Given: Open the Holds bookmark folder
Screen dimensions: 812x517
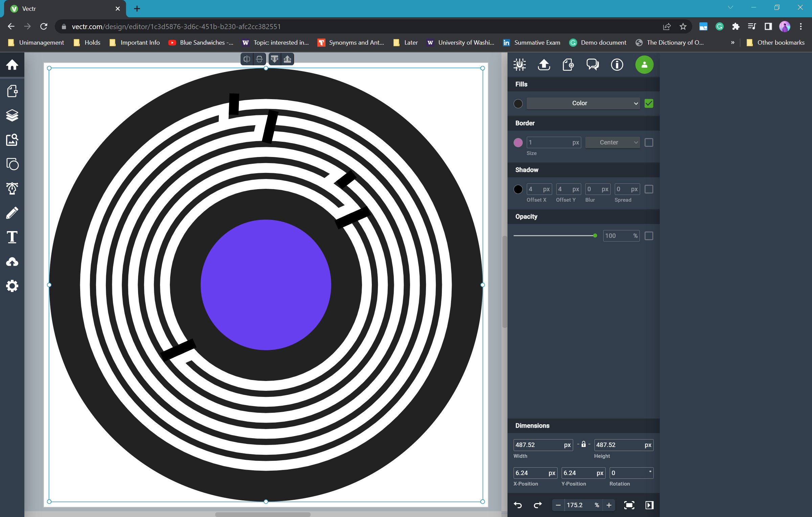Looking at the screenshot, I should [x=87, y=42].
